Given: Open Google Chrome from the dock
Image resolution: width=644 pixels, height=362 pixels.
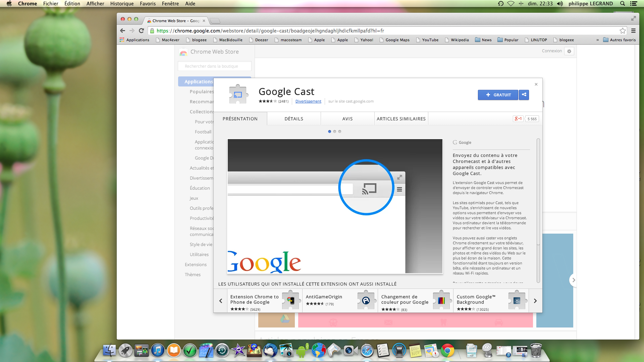Looking at the screenshot, I should (447, 351).
